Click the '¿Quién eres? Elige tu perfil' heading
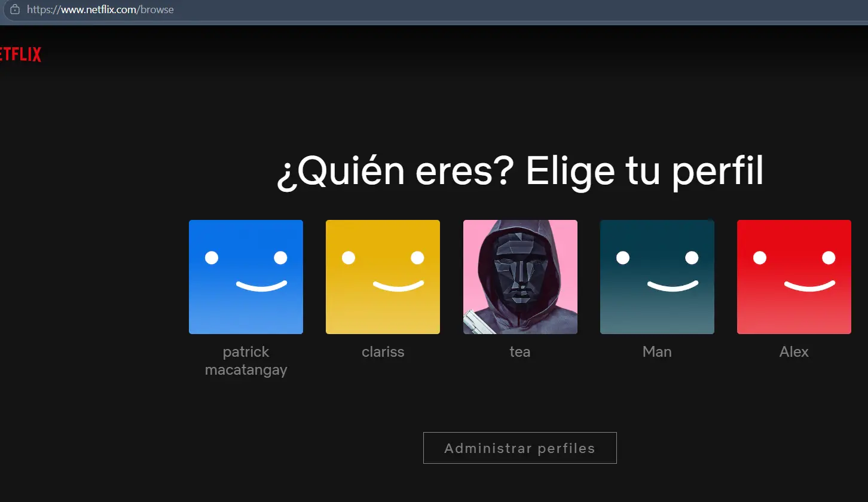Screen dimensions: 868x502 (x=520, y=173)
